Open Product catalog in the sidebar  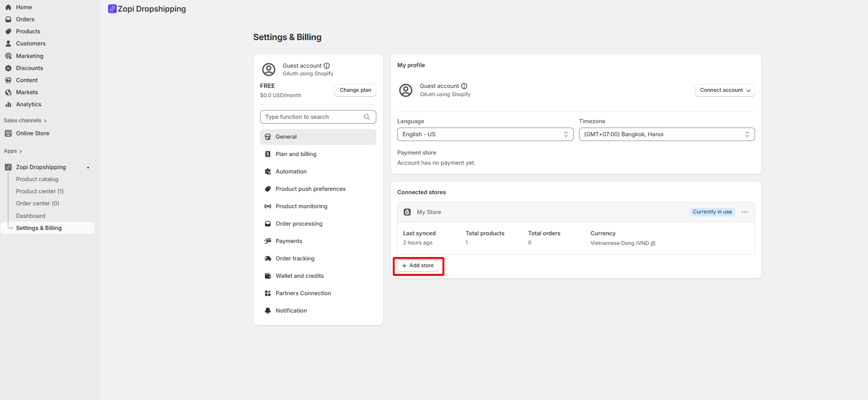37,179
